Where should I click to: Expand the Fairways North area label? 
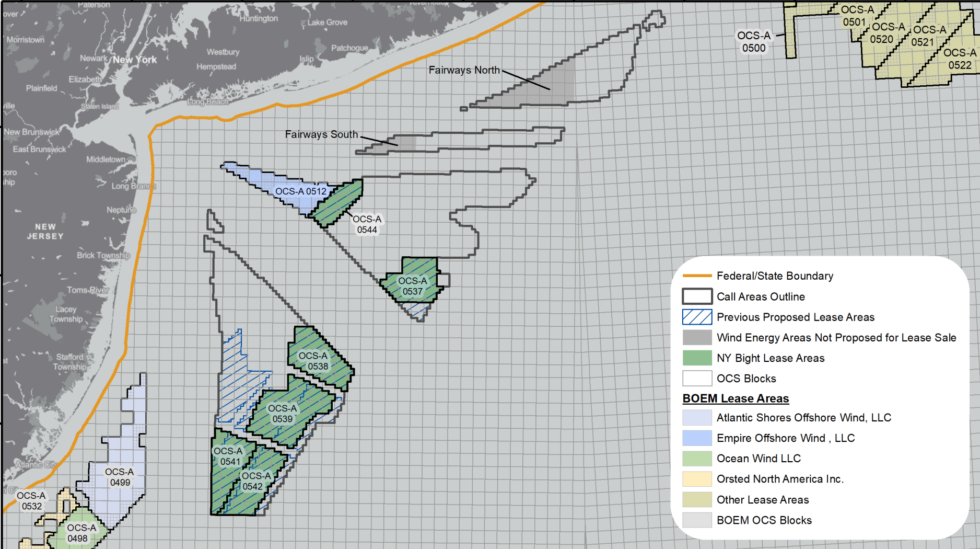(x=464, y=70)
